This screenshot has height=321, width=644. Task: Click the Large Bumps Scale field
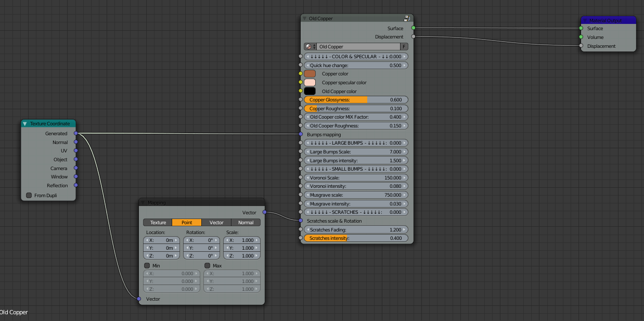tap(356, 152)
